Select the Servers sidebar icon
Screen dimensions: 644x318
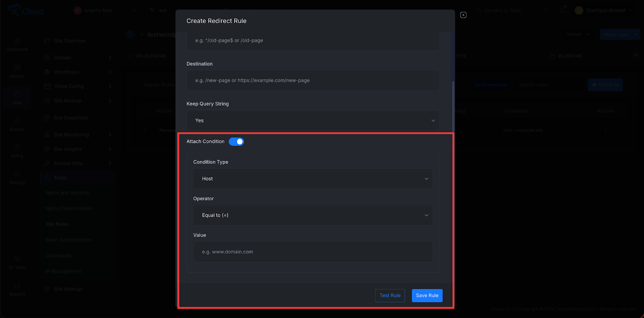pyautogui.click(x=17, y=69)
